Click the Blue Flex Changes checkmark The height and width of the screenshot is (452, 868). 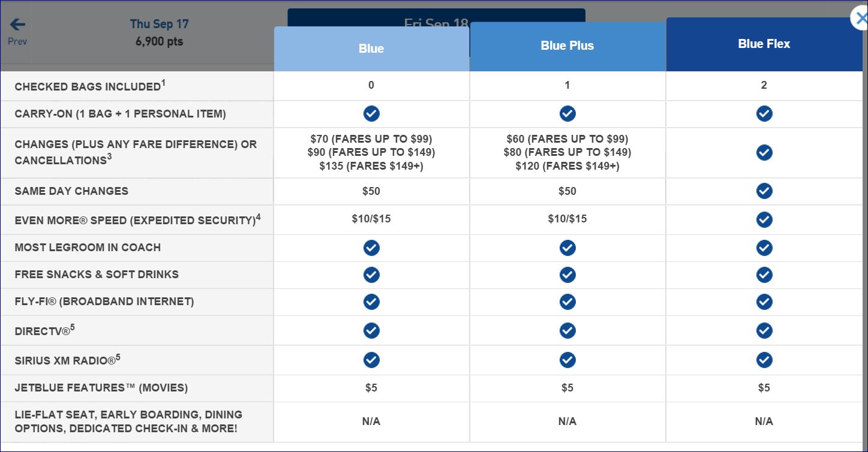coord(764,152)
